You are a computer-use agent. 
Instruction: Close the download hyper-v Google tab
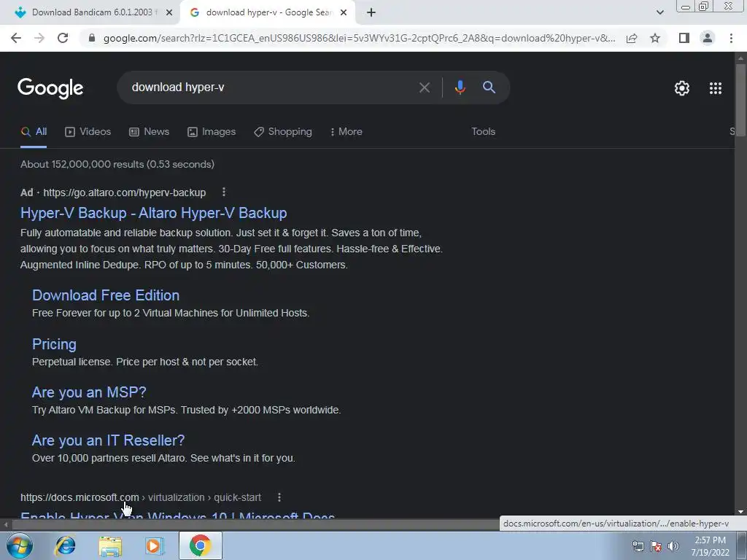click(x=344, y=13)
